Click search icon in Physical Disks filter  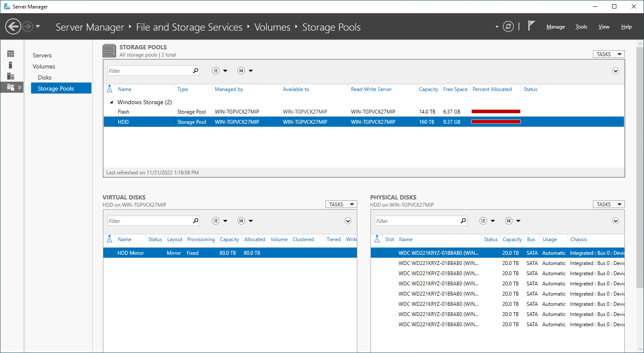click(x=463, y=221)
